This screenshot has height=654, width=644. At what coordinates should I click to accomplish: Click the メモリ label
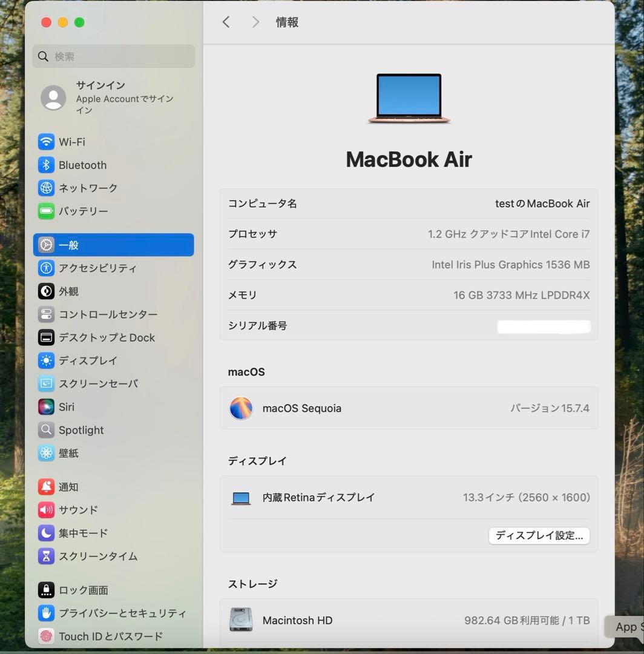pos(242,295)
